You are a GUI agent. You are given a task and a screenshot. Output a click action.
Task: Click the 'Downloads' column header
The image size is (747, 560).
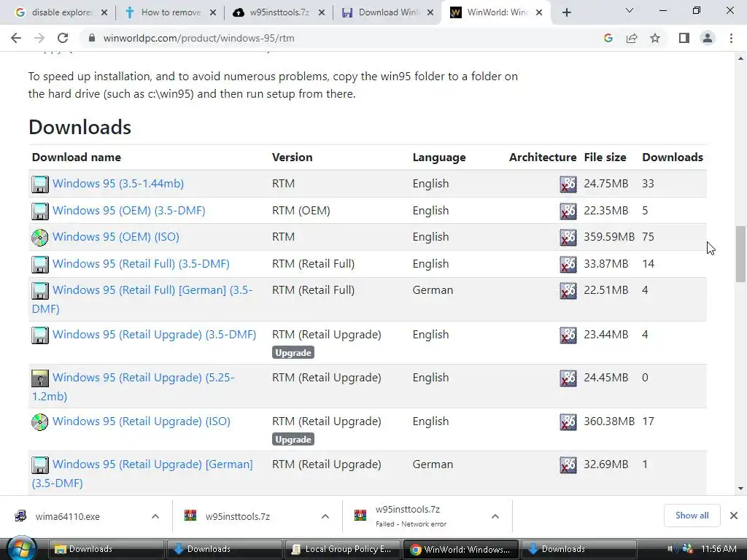[673, 157]
